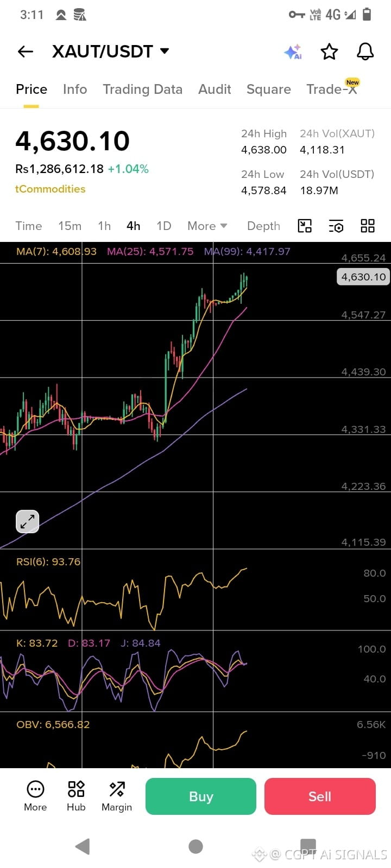This screenshot has width=391, height=868.
Task: Tap the current price tag 4,630.10 on the axis
Action: coord(363,277)
